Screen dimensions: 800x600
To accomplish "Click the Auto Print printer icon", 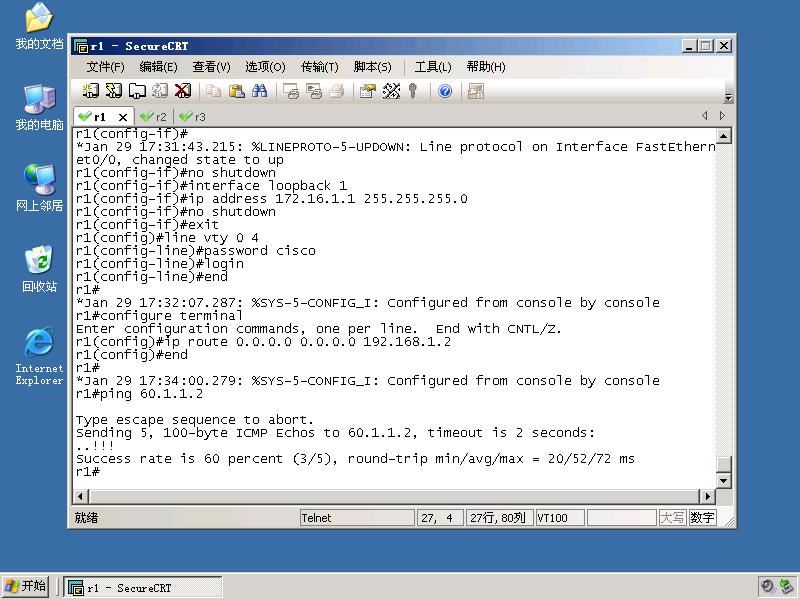I will [x=337, y=91].
